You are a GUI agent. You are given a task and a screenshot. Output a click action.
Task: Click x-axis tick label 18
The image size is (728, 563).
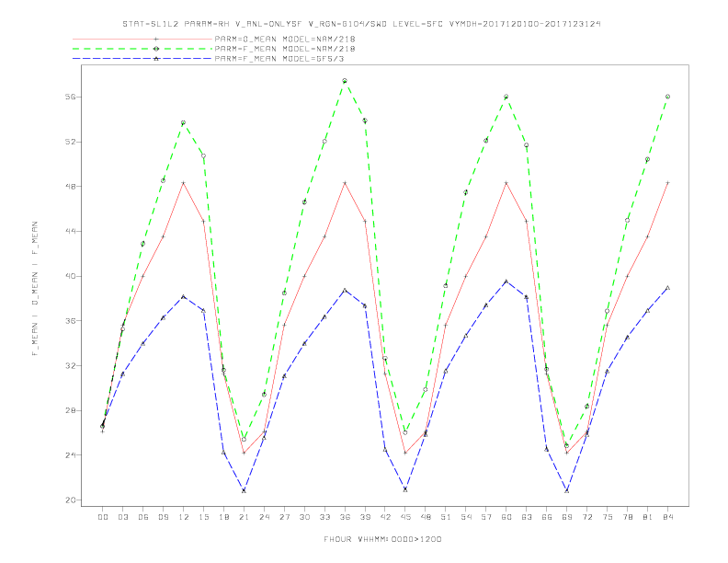[223, 517]
